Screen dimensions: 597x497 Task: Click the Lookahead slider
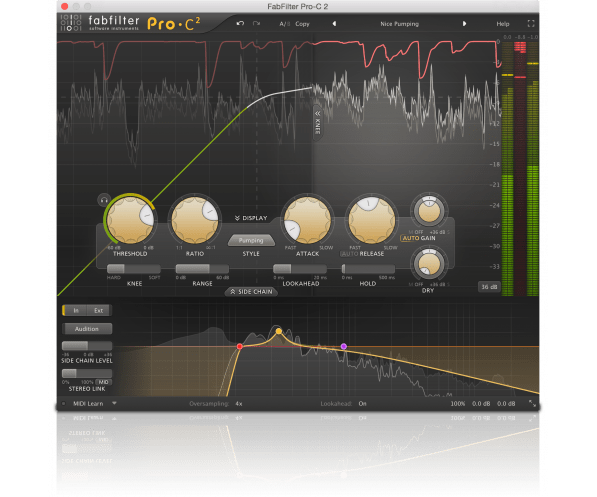[x=300, y=269]
